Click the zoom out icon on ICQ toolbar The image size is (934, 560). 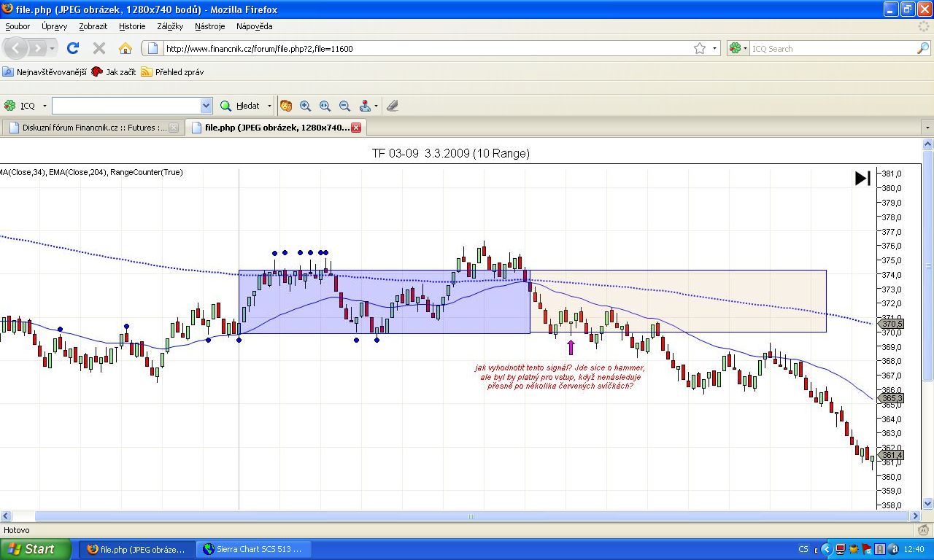coord(345,106)
